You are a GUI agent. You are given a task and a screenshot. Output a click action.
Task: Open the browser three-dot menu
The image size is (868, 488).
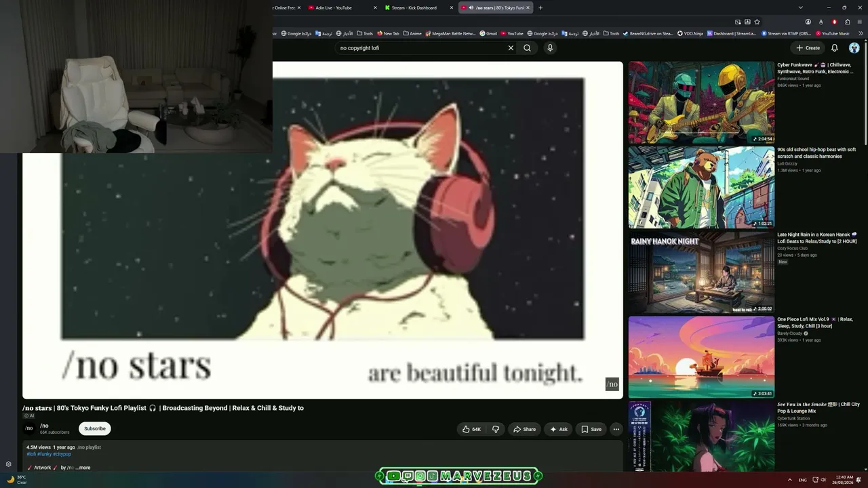click(x=861, y=22)
